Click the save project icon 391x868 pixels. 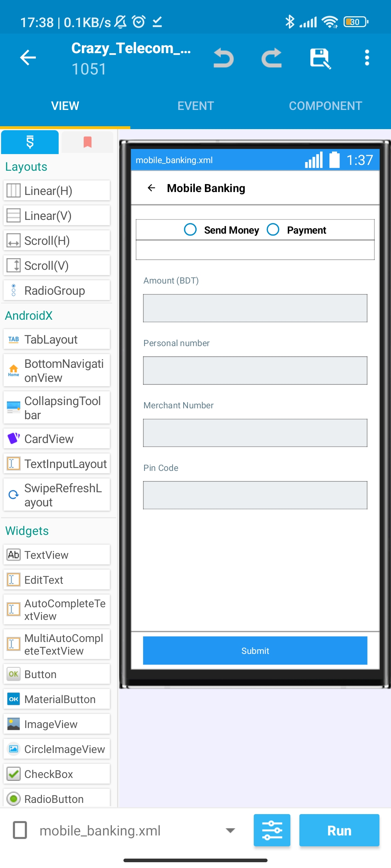click(x=320, y=58)
